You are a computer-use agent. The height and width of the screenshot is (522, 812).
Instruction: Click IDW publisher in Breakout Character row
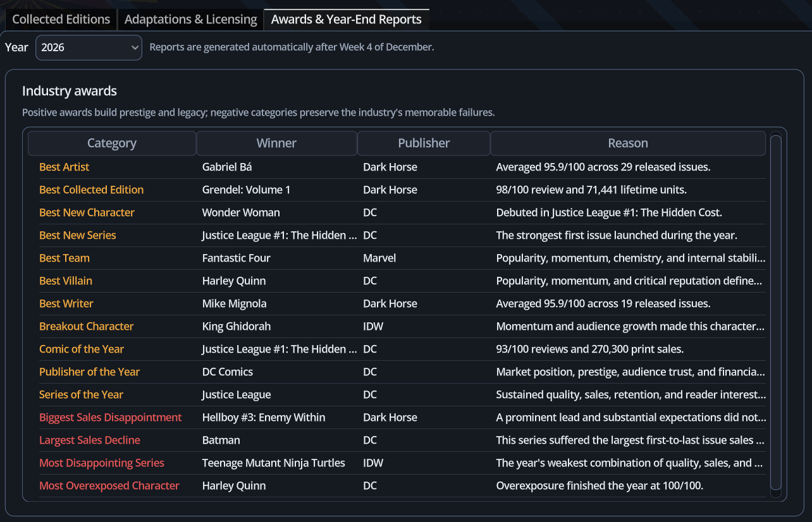pos(373,327)
